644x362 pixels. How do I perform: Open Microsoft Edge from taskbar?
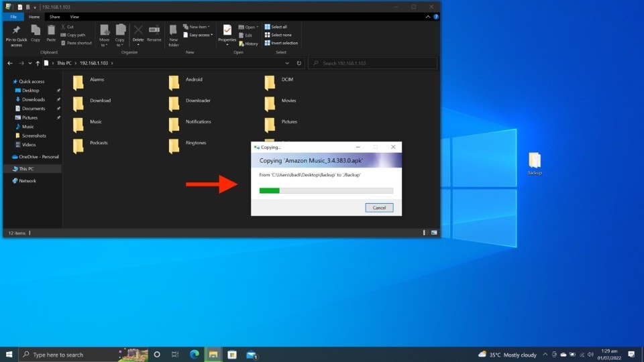pos(195,355)
